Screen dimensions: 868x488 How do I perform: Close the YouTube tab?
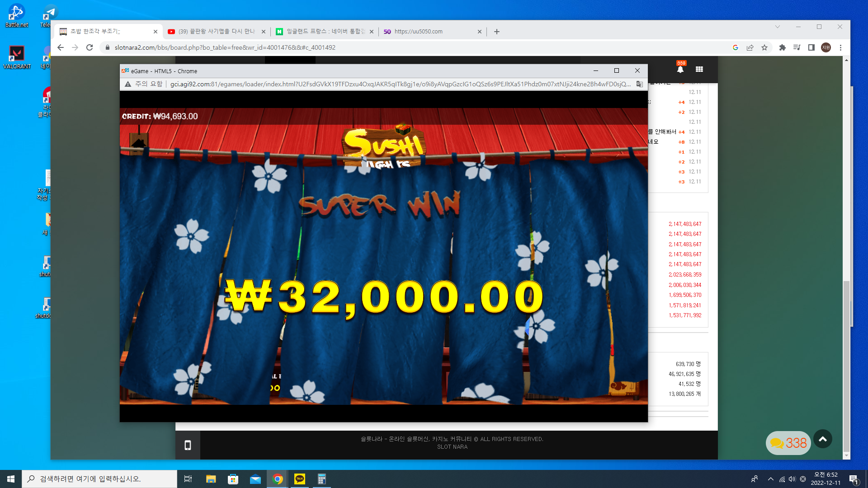(264, 32)
